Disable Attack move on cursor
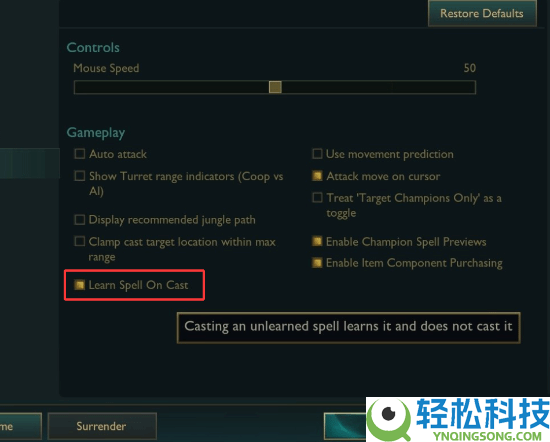This screenshot has height=442, width=550. pos(317,176)
